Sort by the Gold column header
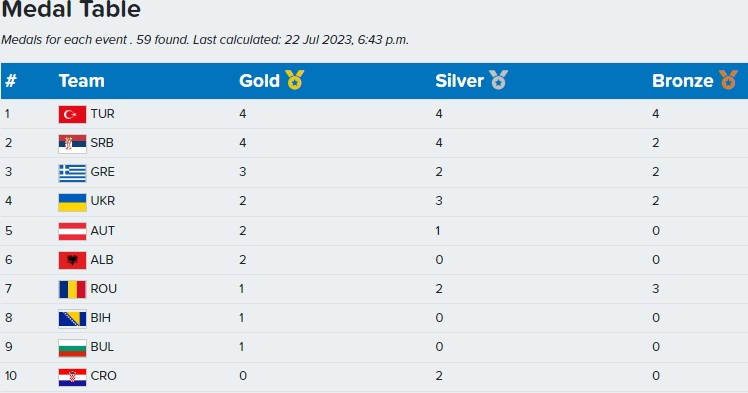This screenshot has height=393, width=748. (260, 81)
